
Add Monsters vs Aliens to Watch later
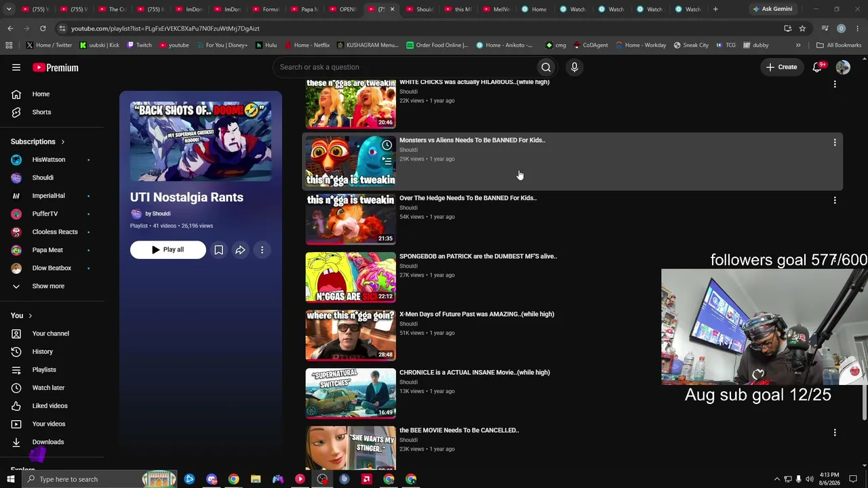(x=387, y=145)
